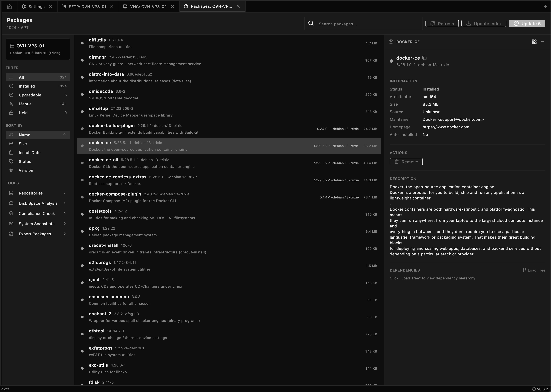This screenshot has height=392, width=551.
Task: Click the info icon next to v0.8.2
Action: coord(534,389)
